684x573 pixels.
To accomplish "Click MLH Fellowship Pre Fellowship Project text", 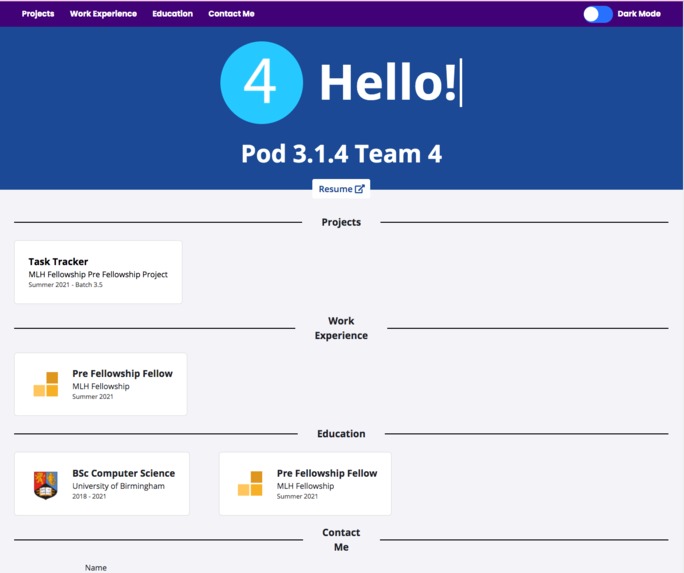I will click(98, 274).
